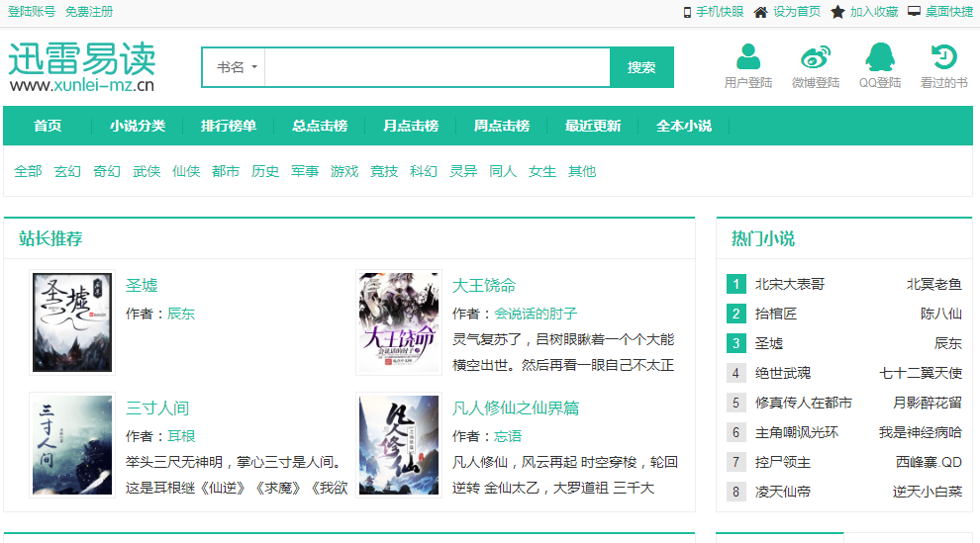Image resolution: width=980 pixels, height=543 pixels.
Task: Open the reading history clock icon
Action: coord(943,56)
